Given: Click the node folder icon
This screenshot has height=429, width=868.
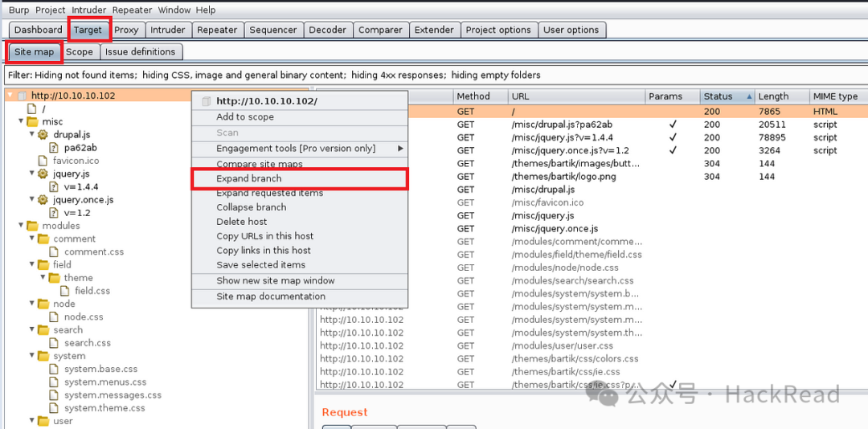Looking at the screenshot, I should [x=43, y=304].
